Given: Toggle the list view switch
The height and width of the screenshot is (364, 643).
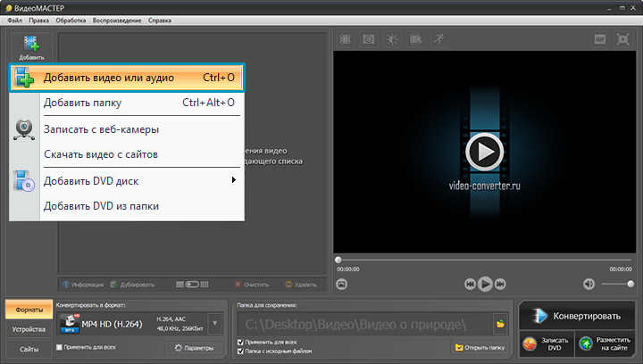Looking at the screenshot, I should pyautogui.click(x=191, y=285).
